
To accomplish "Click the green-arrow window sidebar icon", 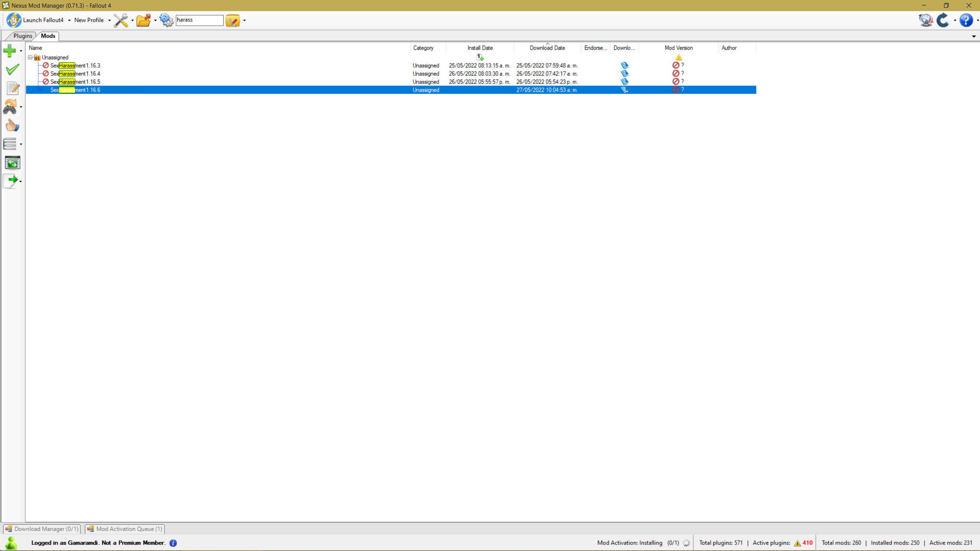I will (12, 163).
